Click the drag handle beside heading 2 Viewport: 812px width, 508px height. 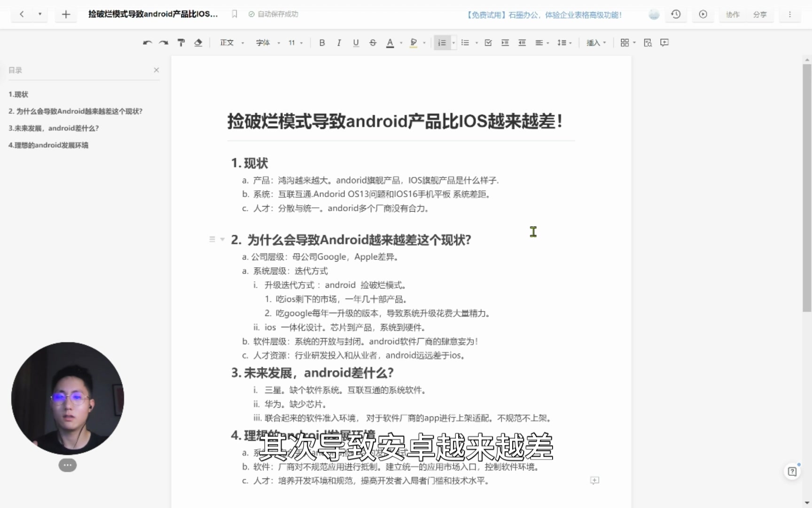coord(212,239)
